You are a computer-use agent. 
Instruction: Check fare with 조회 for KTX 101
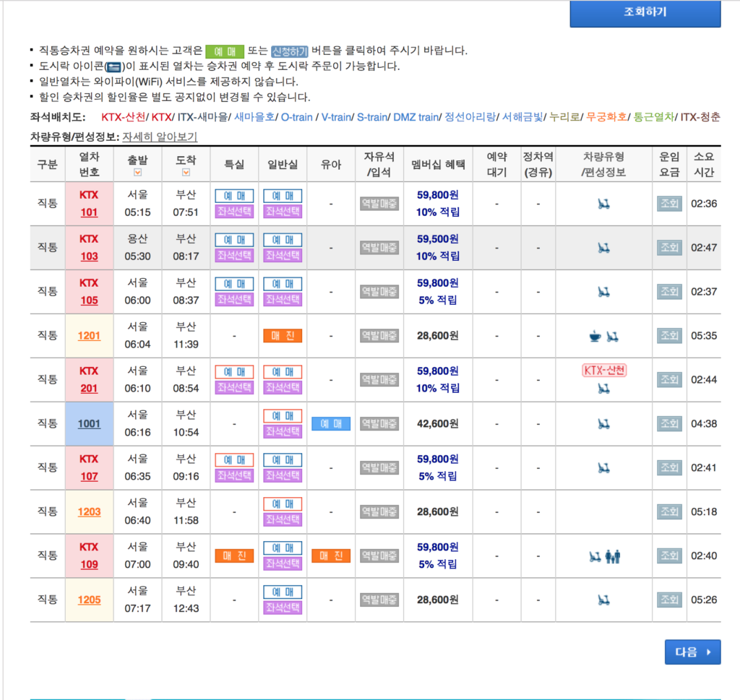point(669,204)
